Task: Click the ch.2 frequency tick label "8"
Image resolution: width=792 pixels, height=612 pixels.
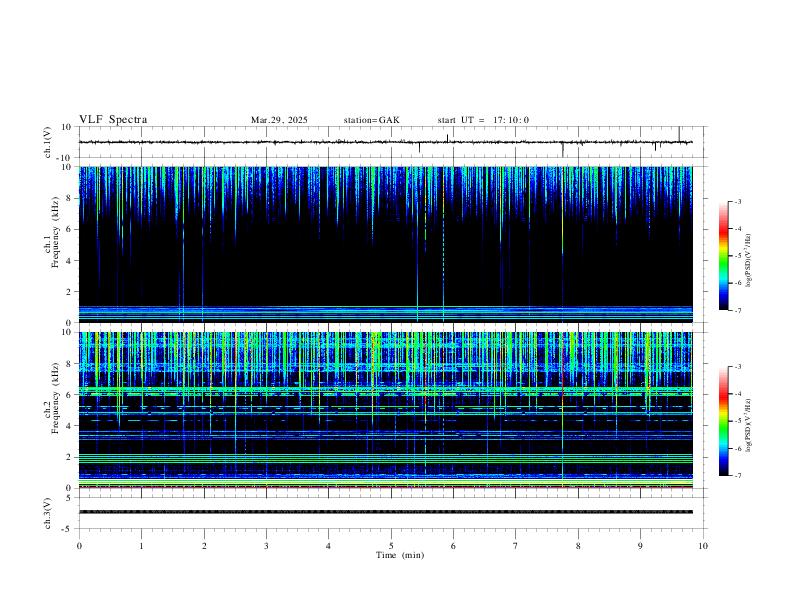Action: tap(69, 364)
